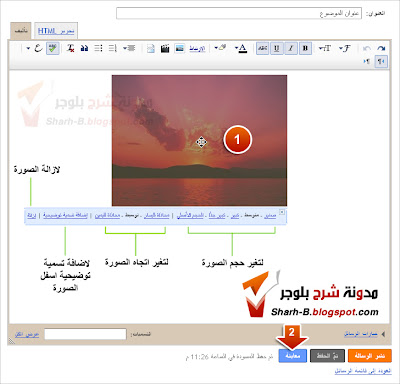This screenshot has height=384, width=400.
Task: Click the gray save (تمّ الحفظ) button
Action: [327, 356]
